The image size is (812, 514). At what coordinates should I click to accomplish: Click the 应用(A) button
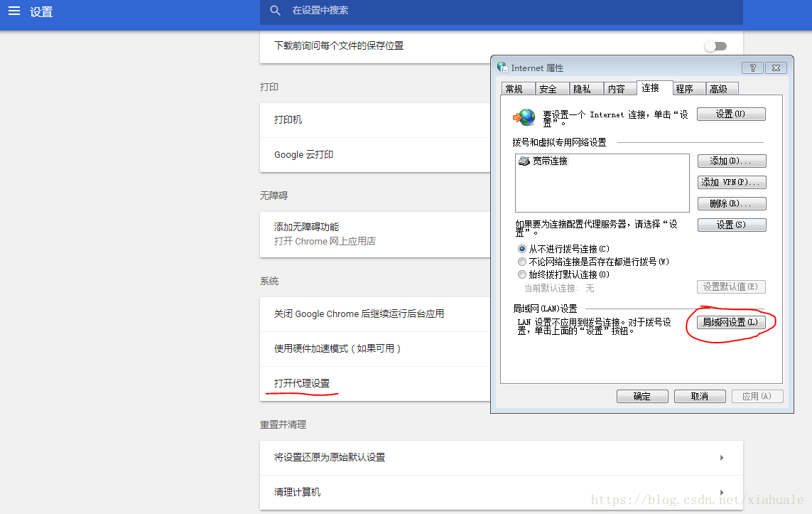(757, 397)
